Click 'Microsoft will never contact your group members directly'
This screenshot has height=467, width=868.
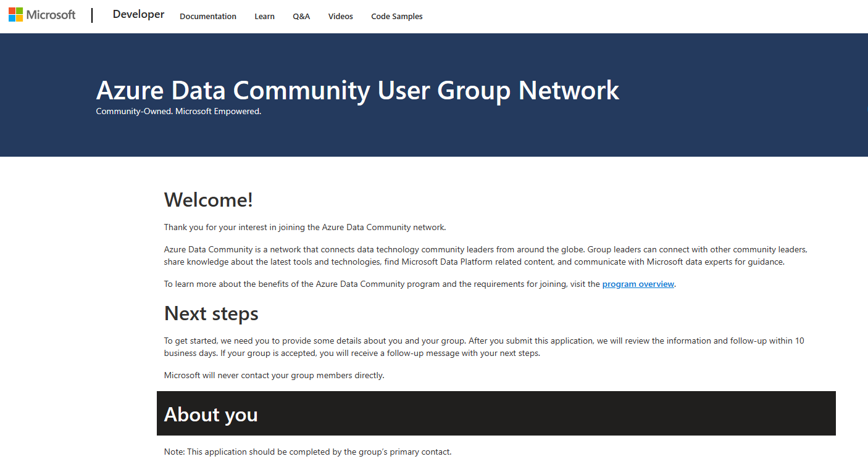coord(274,375)
